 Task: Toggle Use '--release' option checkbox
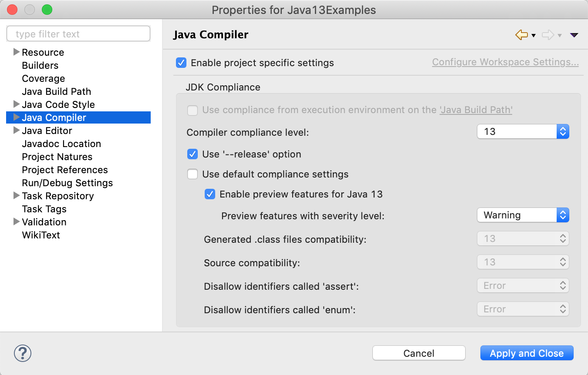click(x=193, y=154)
